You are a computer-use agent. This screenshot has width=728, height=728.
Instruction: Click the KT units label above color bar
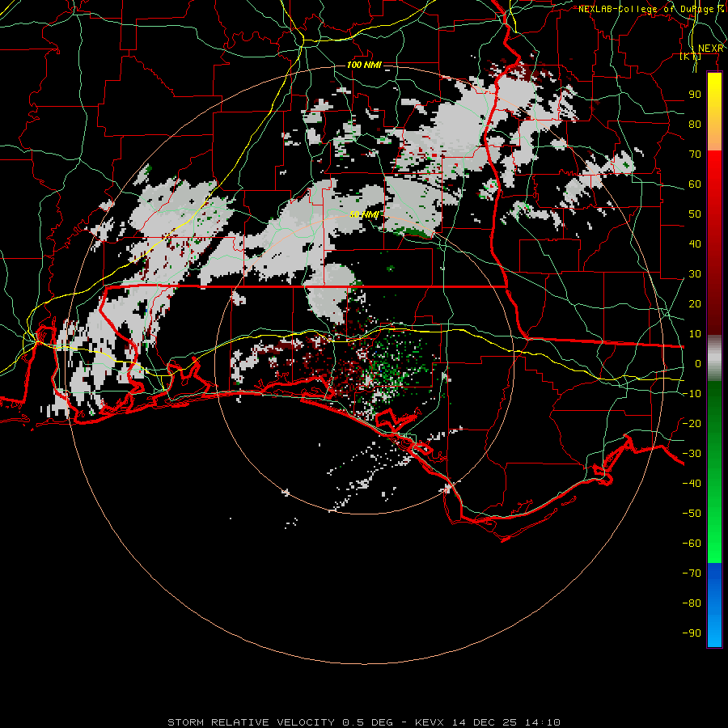coord(691,56)
